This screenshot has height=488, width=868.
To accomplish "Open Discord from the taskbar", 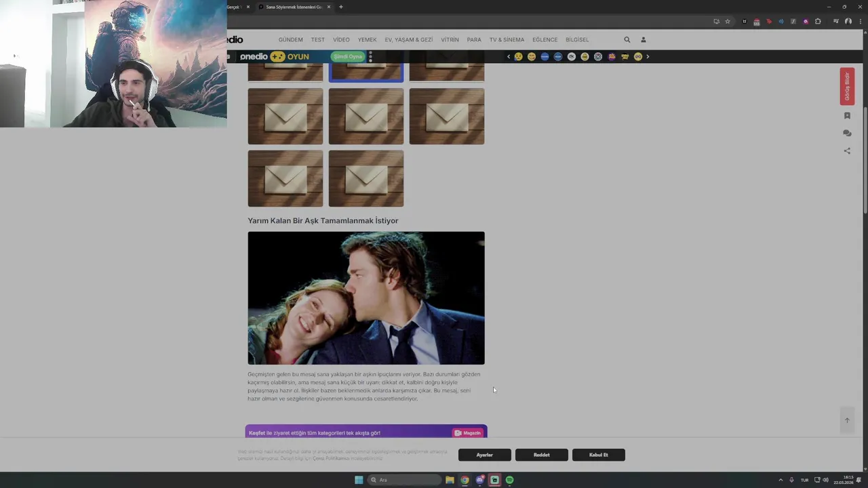I will click(x=479, y=480).
